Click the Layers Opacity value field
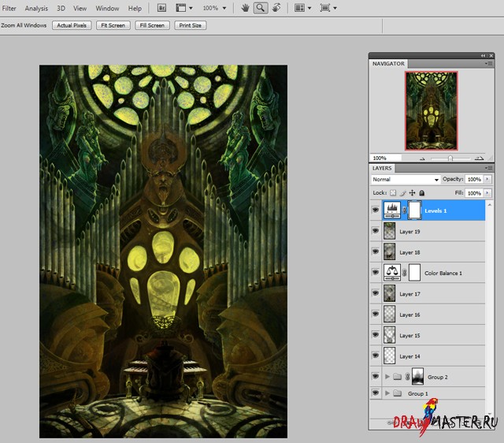The height and width of the screenshot is (443, 504). (x=474, y=179)
